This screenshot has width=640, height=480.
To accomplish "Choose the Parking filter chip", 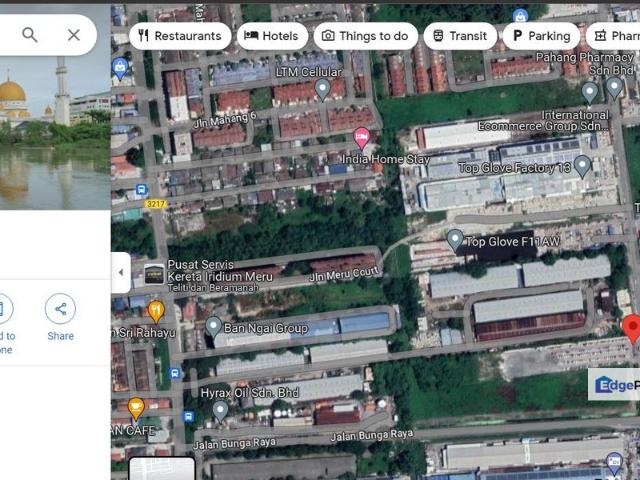I will point(541,36).
